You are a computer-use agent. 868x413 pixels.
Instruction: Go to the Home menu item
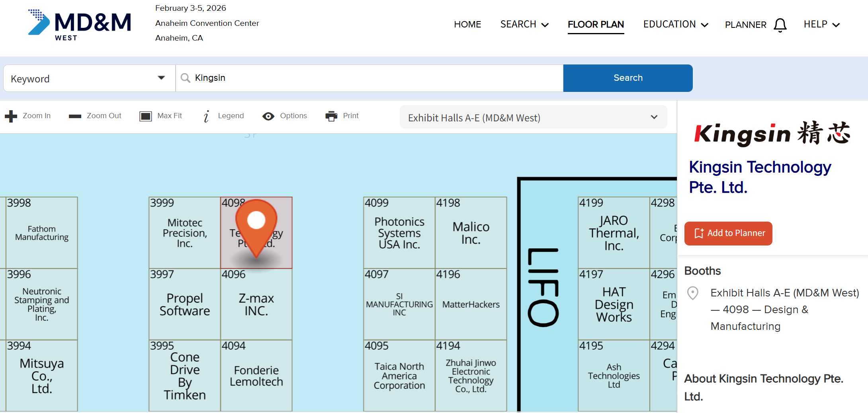pyautogui.click(x=467, y=25)
